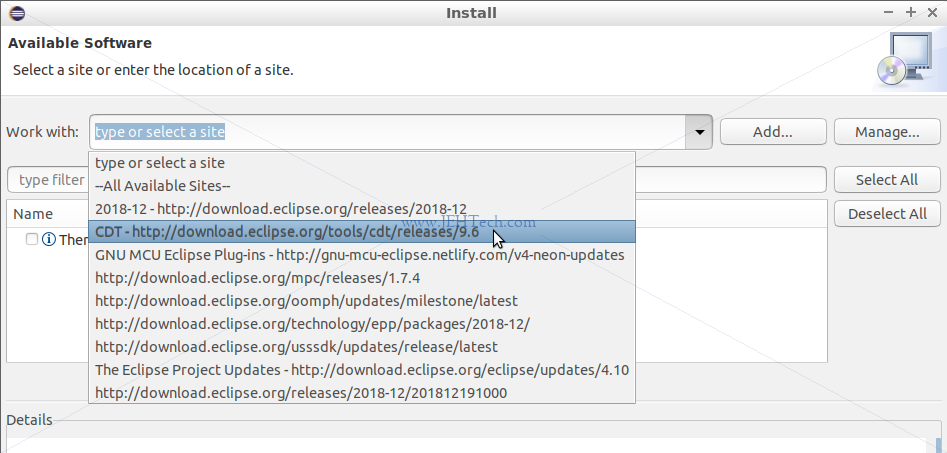Click the Deselect All button
The width and height of the screenshot is (947, 453).
click(x=887, y=214)
